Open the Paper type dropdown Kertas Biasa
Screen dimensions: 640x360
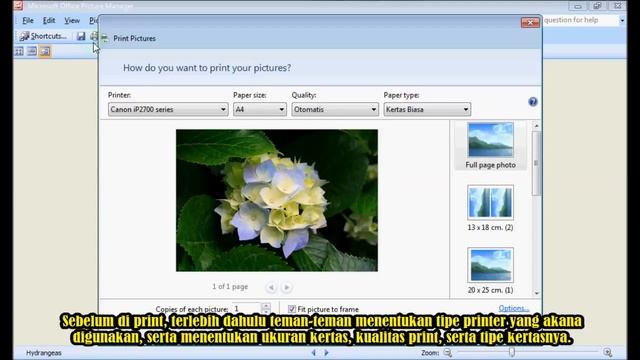pyautogui.click(x=427, y=109)
